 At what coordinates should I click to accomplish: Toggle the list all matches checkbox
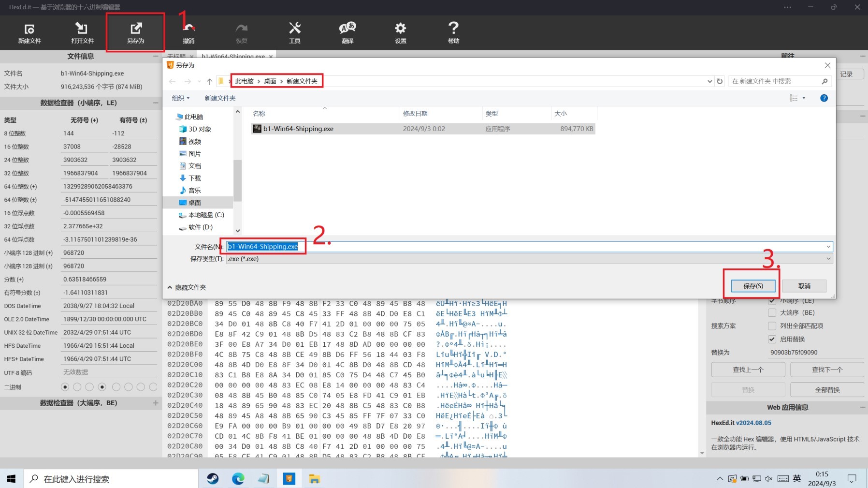coord(772,326)
